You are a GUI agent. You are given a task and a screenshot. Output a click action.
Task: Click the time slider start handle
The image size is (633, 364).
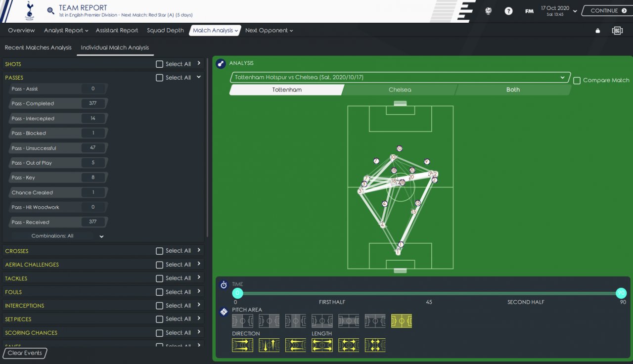(x=237, y=293)
